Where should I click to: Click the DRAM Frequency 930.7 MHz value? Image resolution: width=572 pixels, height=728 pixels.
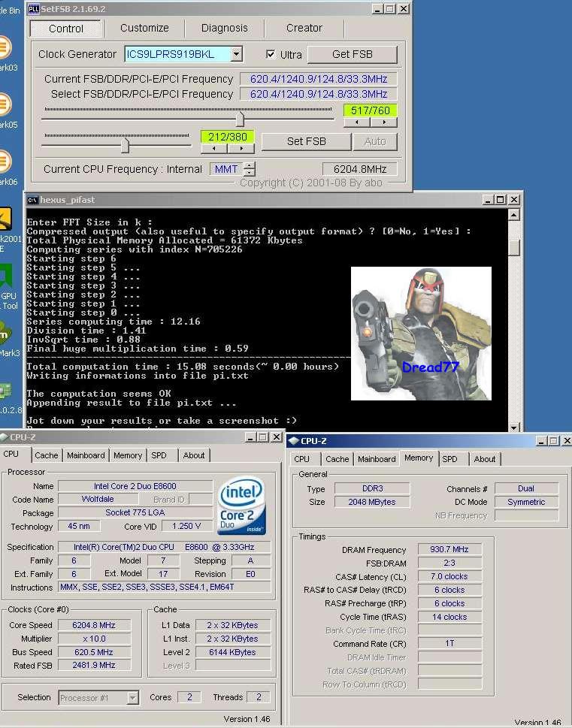[x=449, y=549]
